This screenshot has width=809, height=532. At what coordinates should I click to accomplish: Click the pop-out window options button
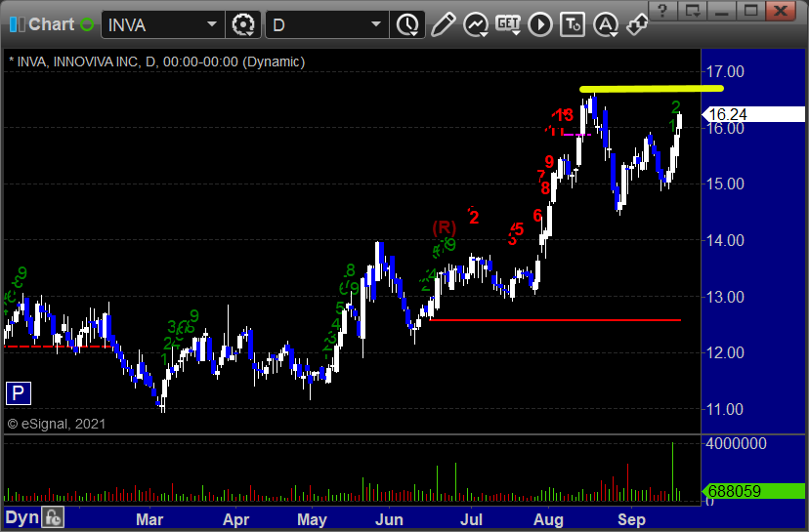pos(692,11)
